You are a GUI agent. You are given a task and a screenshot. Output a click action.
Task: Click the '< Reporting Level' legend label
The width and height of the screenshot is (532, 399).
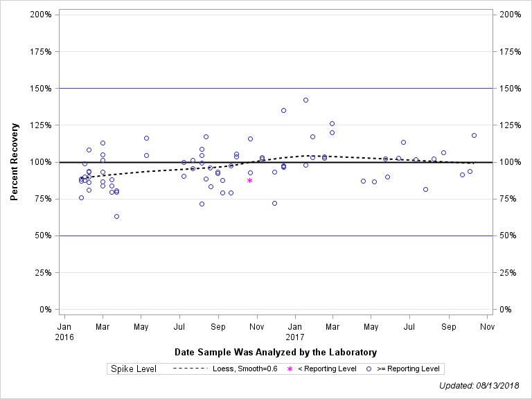click(328, 369)
